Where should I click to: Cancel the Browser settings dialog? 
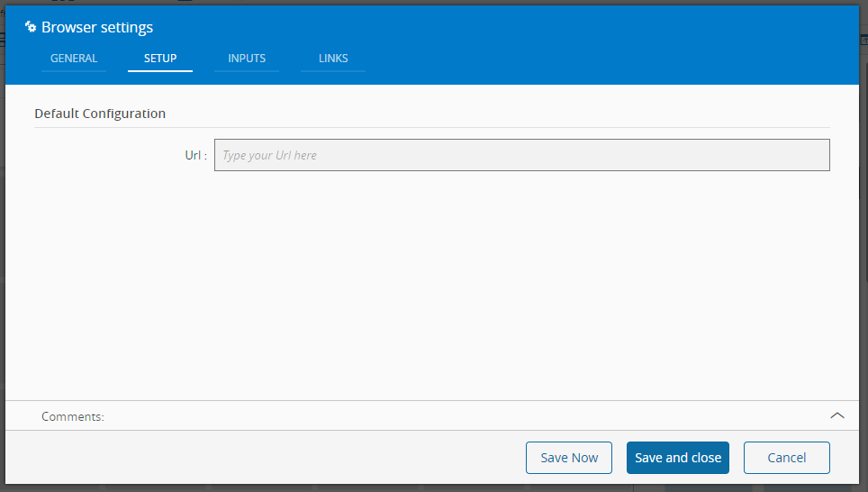[786, 458]
